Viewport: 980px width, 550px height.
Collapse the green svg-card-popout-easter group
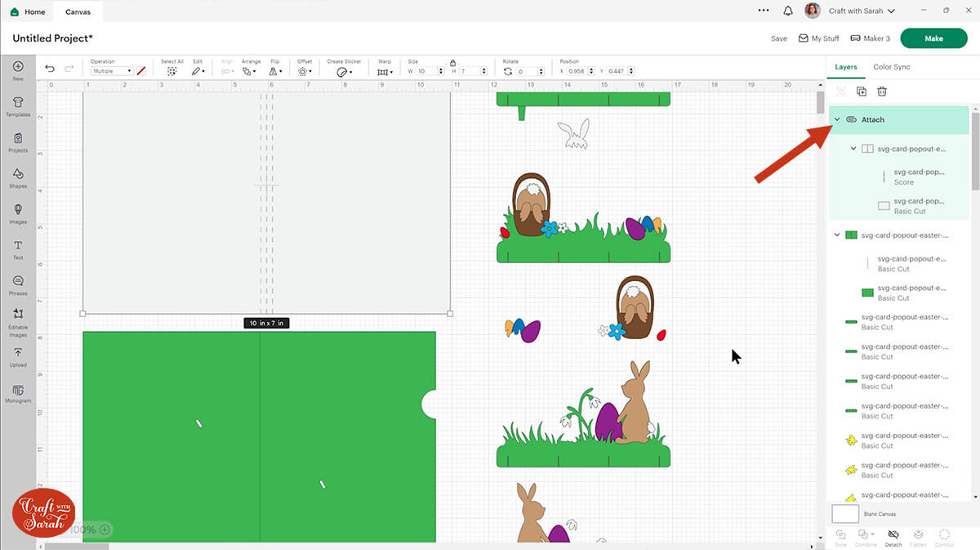pyautogui.click(x=836, y=235)
